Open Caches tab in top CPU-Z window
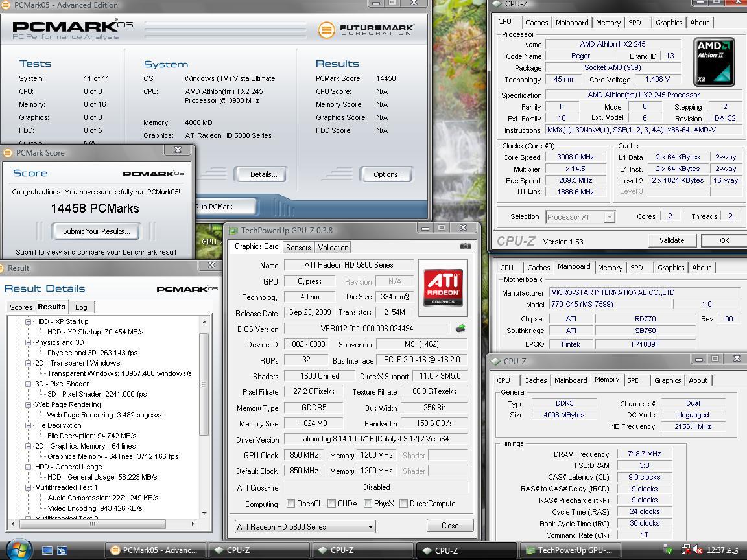Image resolution: width=747 pixels, height=560 pixels. pos(536,23)
